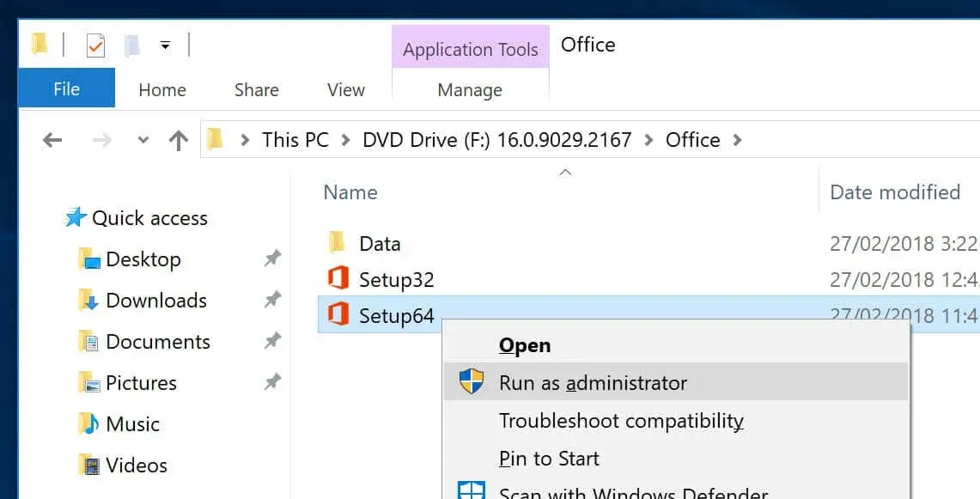Open the Quick Access Toolbar customize dropdown

tap(165, 46)
